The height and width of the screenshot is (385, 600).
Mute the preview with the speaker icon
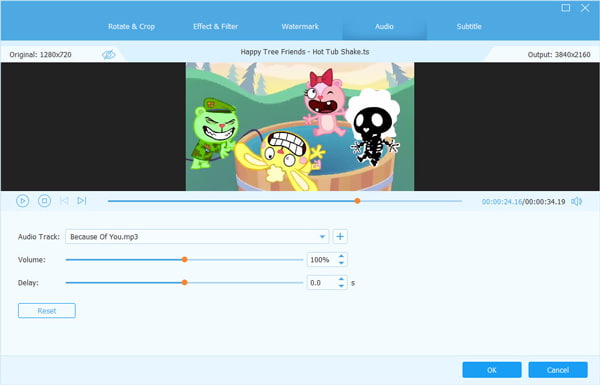[x=576, y=201]
